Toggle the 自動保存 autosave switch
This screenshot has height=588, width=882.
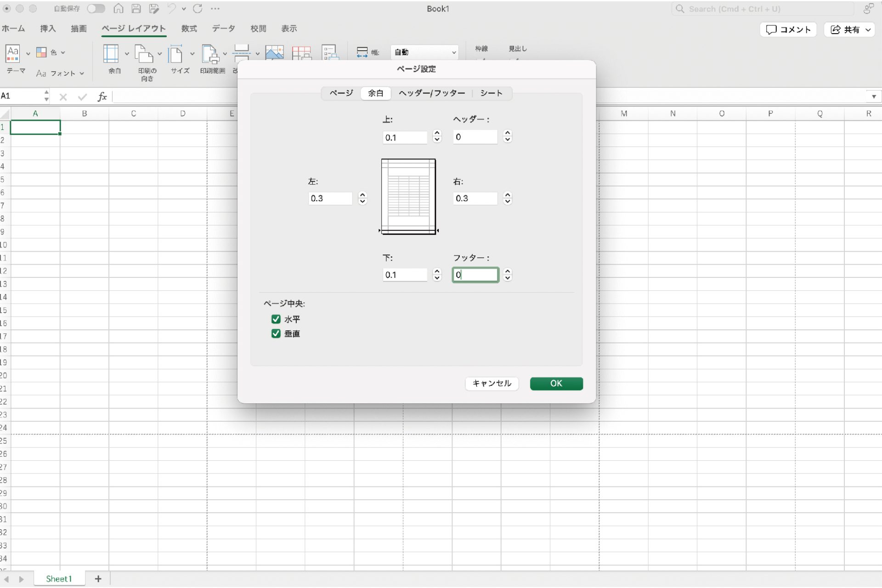click(x=96, y=8)
